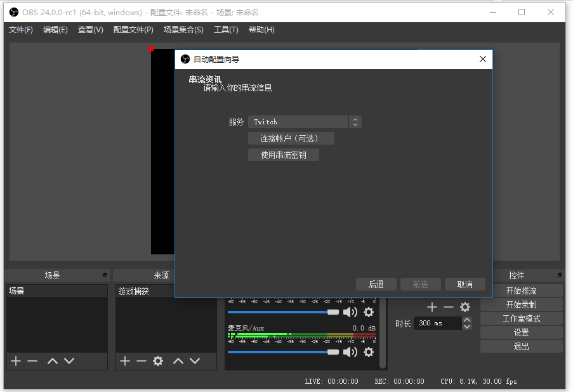Open 麦克风/Aux advanced settings gear icon
The image size is (573, 392).
369,352
